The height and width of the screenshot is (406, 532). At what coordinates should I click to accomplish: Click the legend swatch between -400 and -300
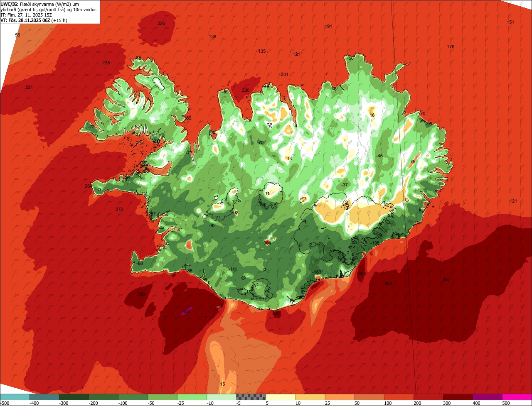tap(44, 397)
